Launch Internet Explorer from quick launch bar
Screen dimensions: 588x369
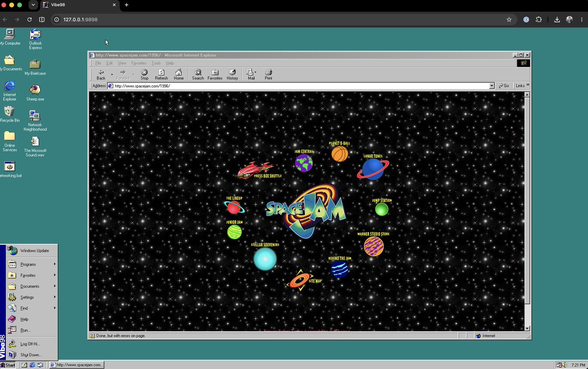tap(32, 365)
